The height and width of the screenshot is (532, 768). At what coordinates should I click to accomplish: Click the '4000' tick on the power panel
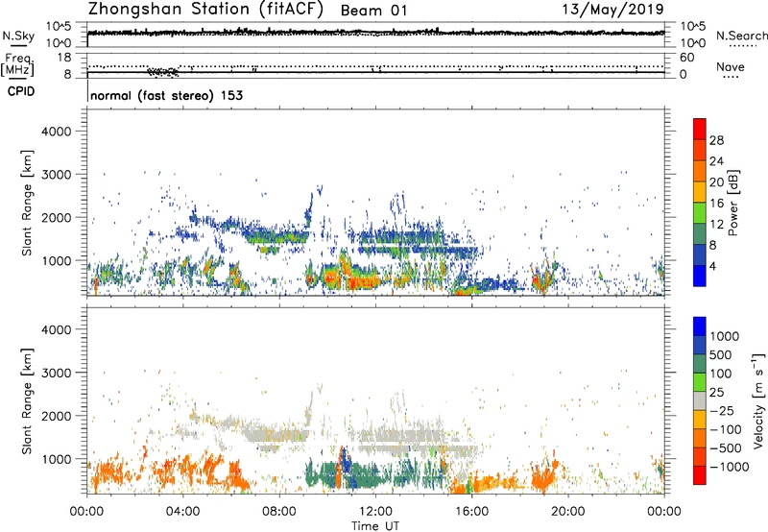tap(57, 132)
